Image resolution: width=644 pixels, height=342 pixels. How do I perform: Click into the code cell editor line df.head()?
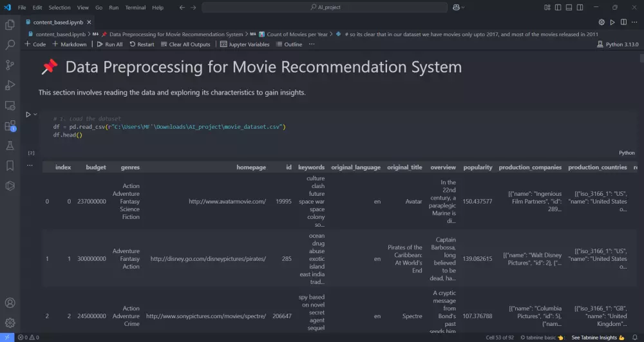coord(68,135)
